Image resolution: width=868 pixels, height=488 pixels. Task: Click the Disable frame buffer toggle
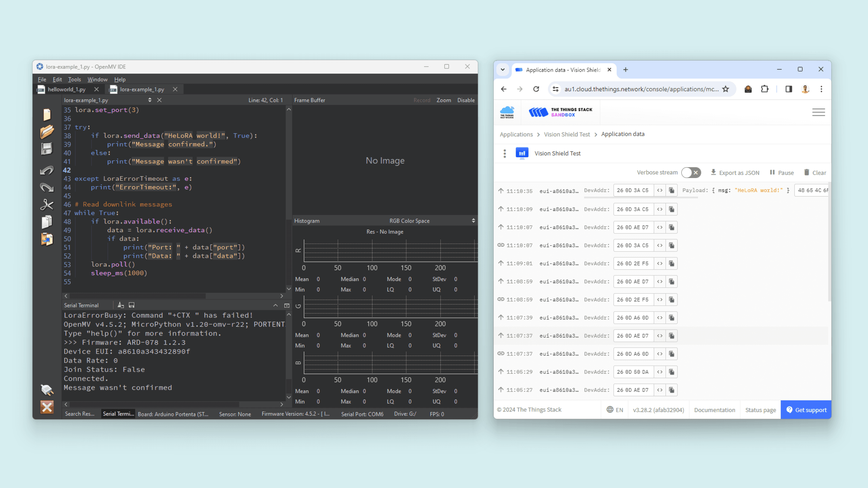click(466, 100)
